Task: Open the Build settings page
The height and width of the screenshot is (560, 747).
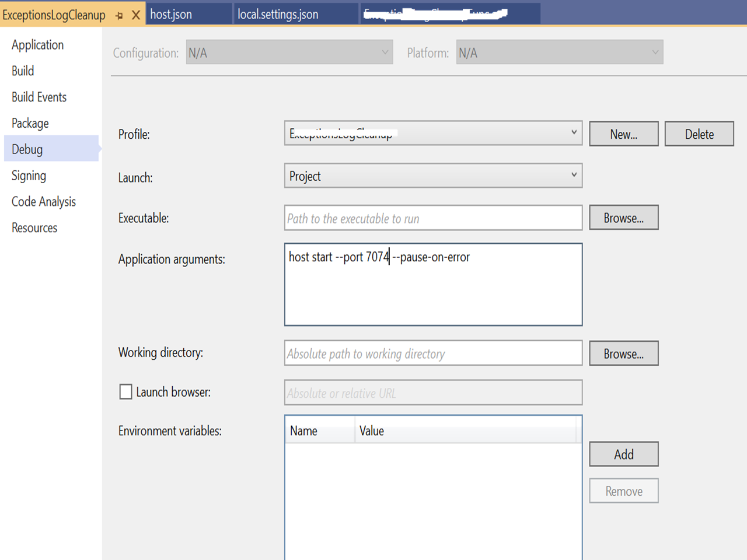Action: (23, 71)
